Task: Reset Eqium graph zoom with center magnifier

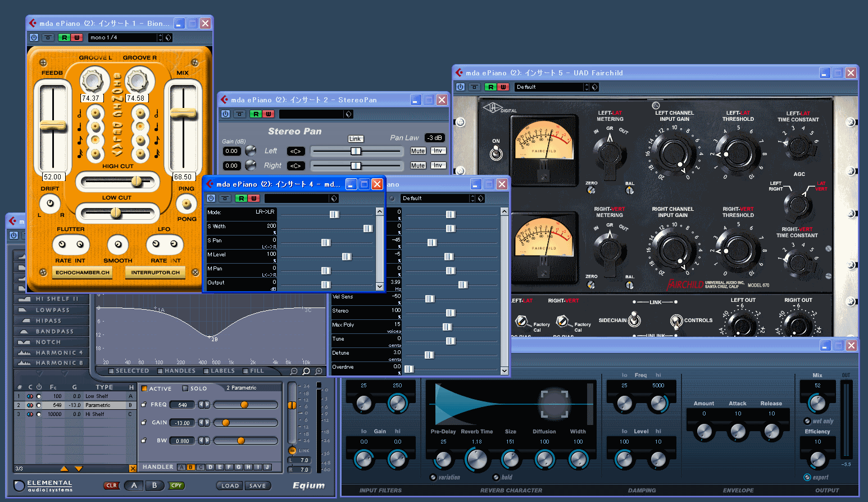Action: point(306,371)
